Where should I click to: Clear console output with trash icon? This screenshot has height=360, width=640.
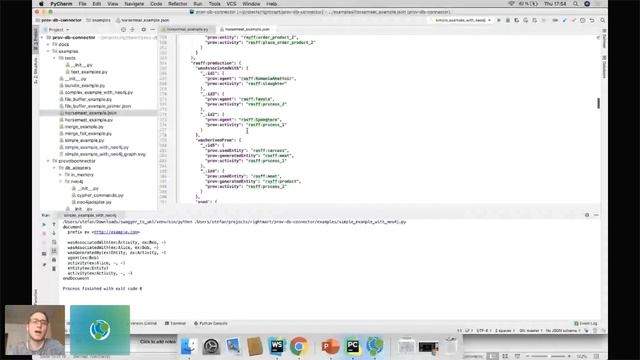[x=54, y=269]
